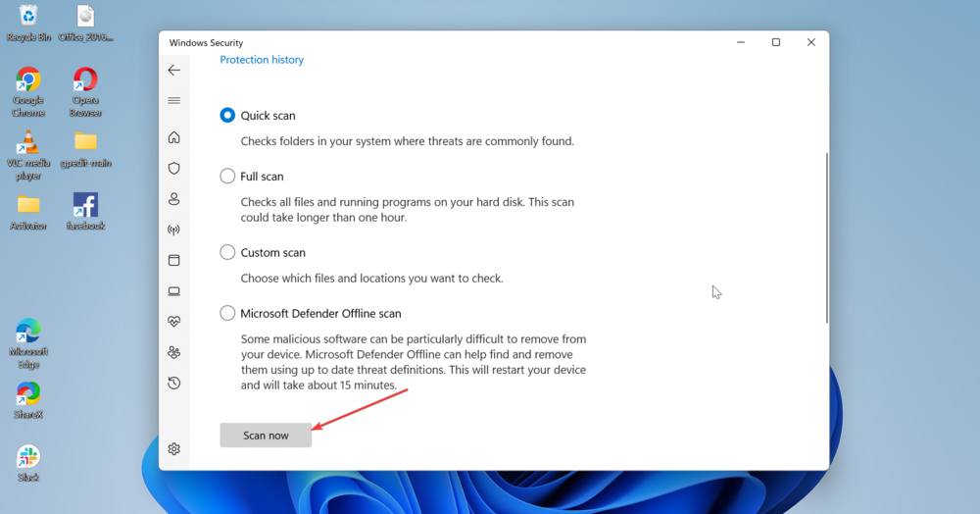Click the Windows Security title text

(x=206, y=42)
